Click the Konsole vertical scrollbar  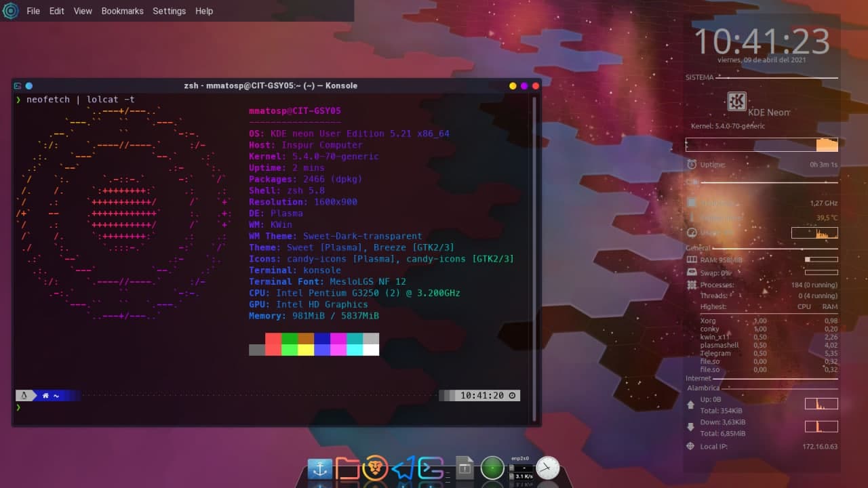(x=536, y=258)
